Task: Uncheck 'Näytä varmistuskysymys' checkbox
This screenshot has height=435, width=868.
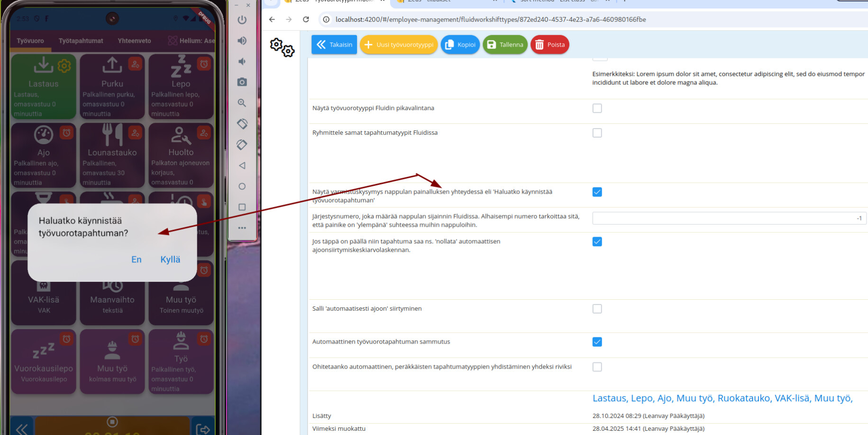Action: tap(597, 192)
